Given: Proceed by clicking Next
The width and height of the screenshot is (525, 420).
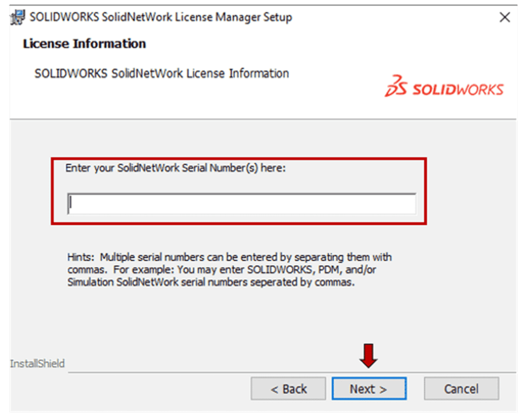Looking at the screenshot, I should (369, 388).
